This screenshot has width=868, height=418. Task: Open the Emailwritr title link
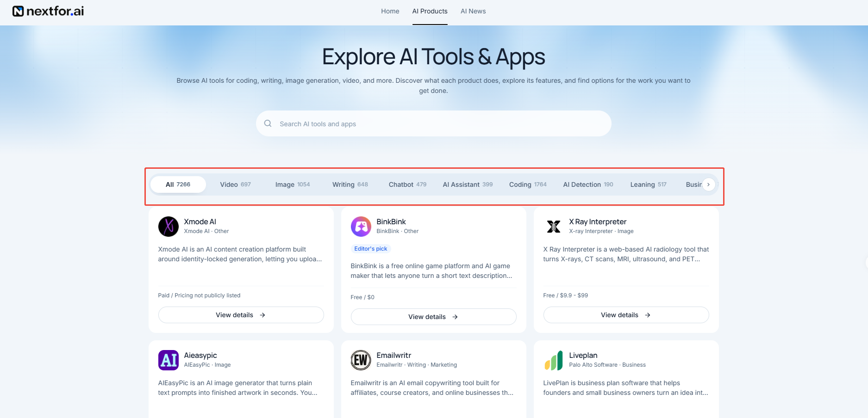click(394, 356)
